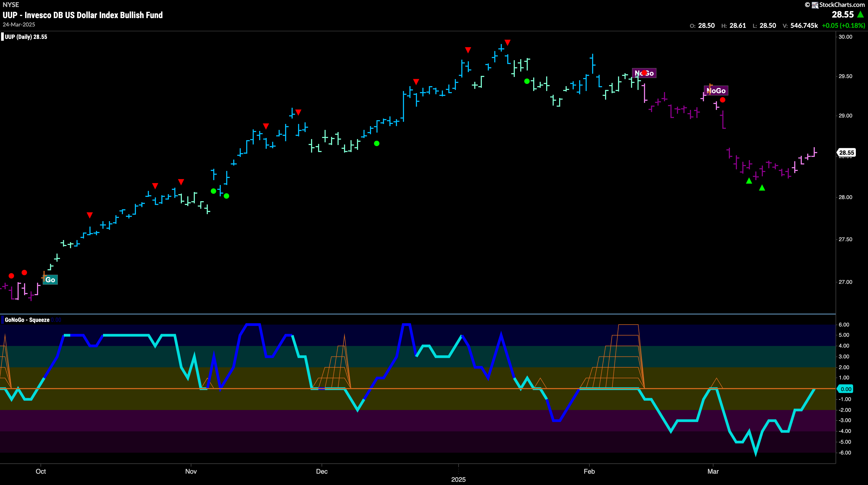Viewport: 868px width, 485px height.
Task: Click the 28.00 price axis label
Action: coord(845,197)
